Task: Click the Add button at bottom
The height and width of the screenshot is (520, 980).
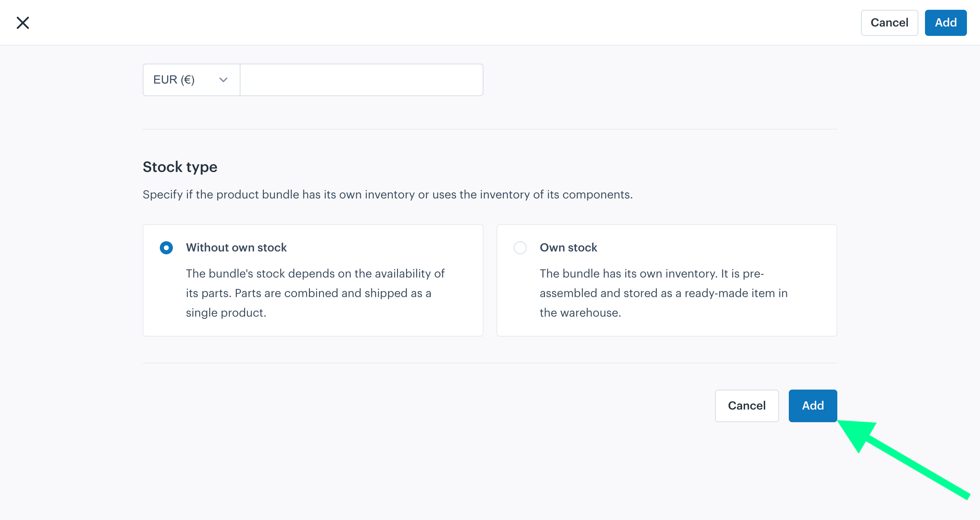Action: [813, 405]
